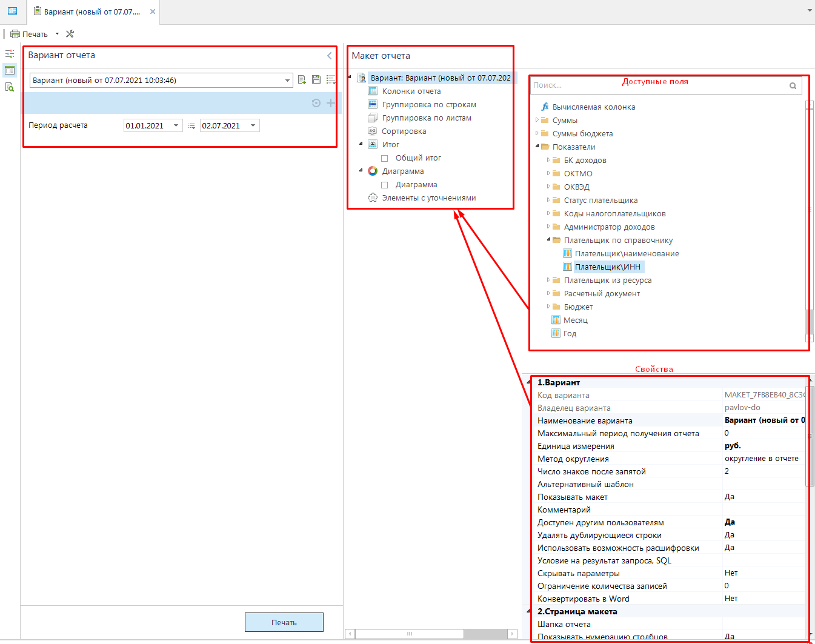The image size is (815, 644).
Task: Select the Расчетный документ folder
Action: click(602, 293)
